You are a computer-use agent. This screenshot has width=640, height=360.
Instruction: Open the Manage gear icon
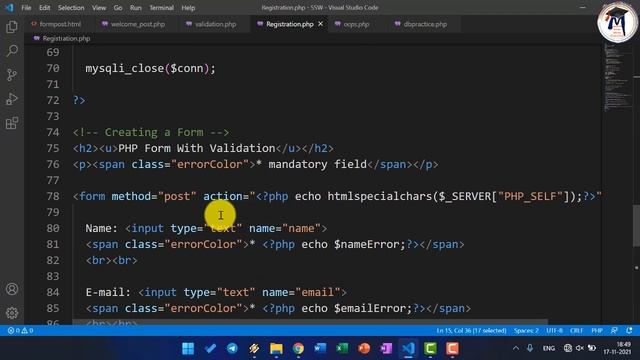[x=12, y=313]
